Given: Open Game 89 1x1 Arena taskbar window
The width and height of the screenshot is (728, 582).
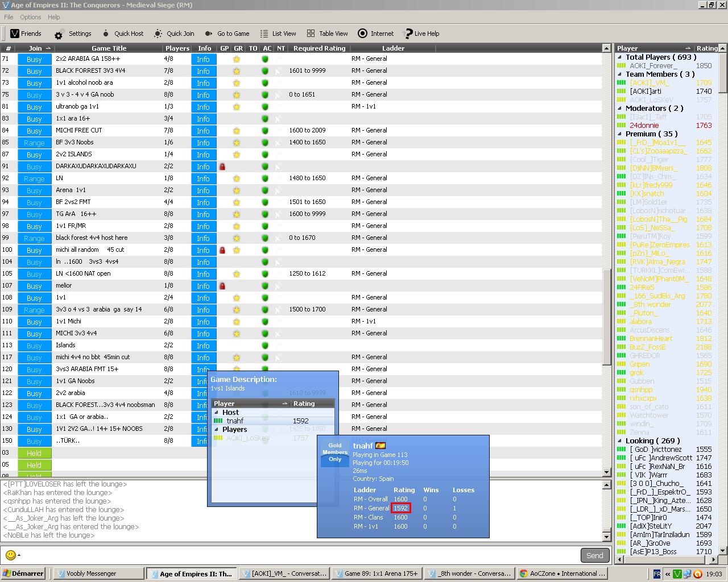Looking at the screenshot, I should 377,573.
